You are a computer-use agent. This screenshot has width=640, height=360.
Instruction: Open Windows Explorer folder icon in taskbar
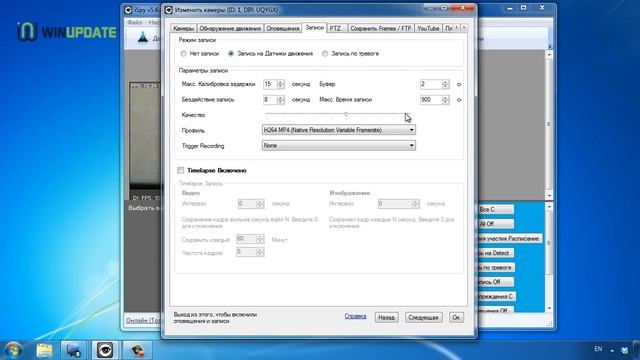(x=44, y=350)
